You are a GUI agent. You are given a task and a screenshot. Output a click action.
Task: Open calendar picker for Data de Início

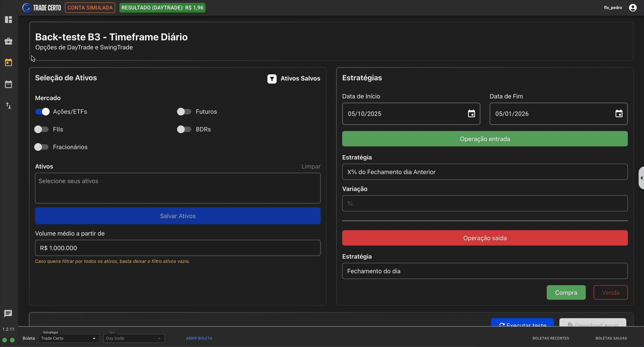pos(471,114)
